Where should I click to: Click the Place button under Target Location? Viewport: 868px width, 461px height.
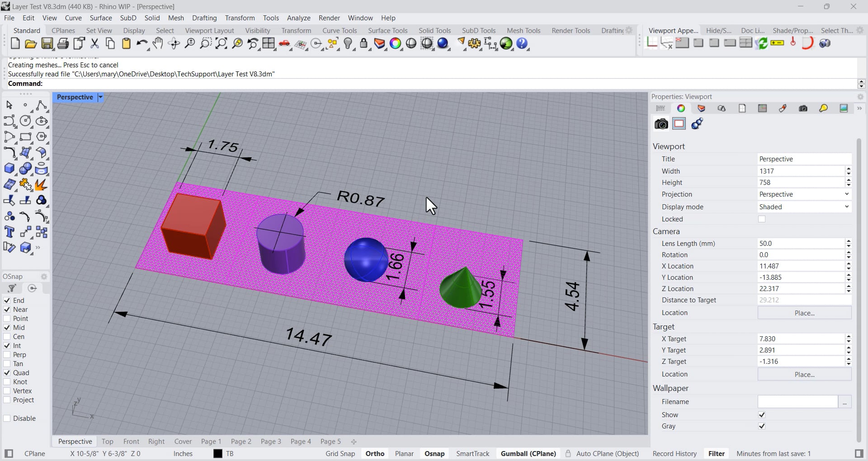804,374
